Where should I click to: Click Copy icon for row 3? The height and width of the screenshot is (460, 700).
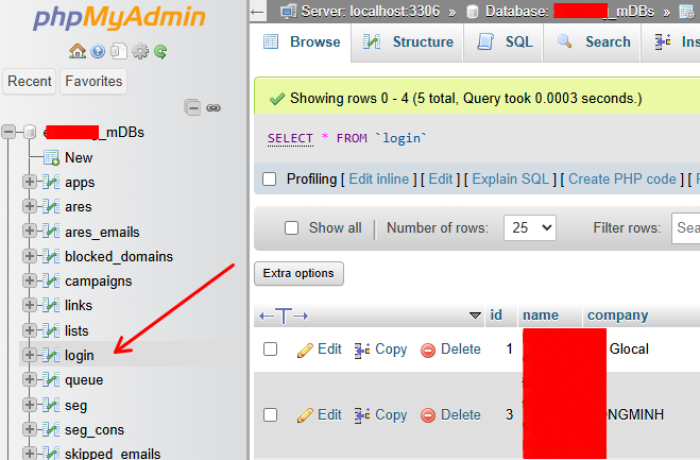(x=363, y=415)
